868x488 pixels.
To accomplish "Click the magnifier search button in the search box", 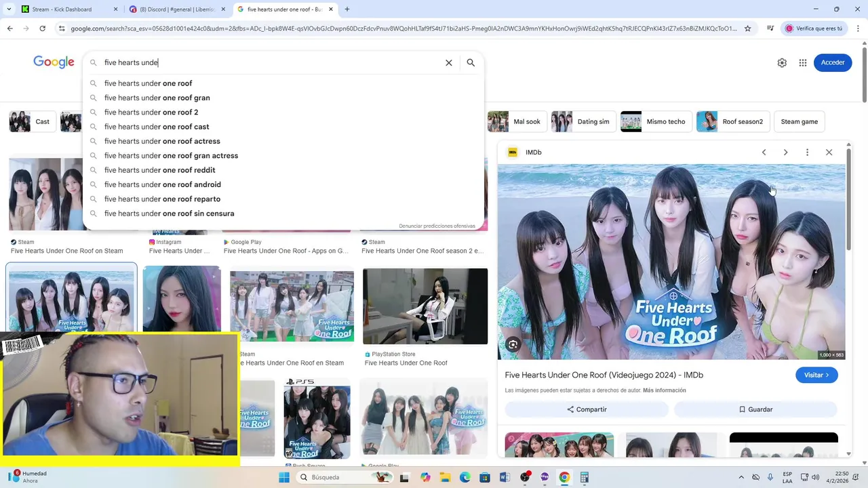I will click(471, 62).
